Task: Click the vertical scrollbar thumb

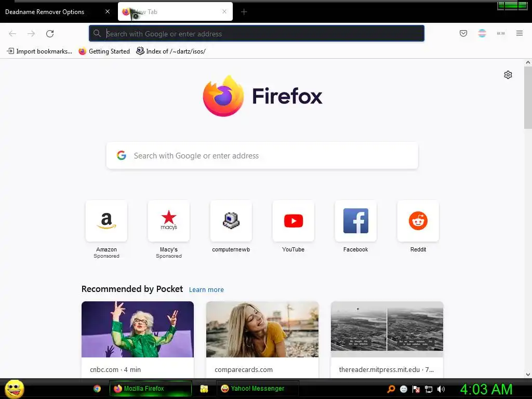Action: (528, 98)
